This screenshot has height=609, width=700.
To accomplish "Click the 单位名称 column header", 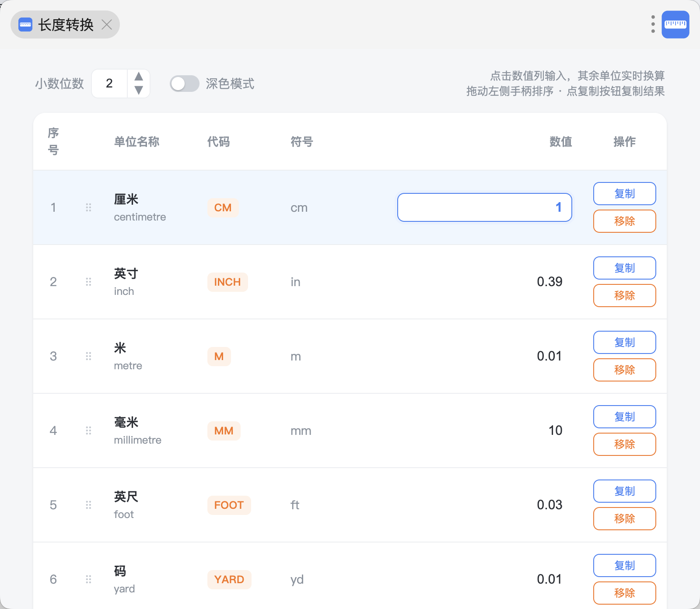I will pos(136,141).
